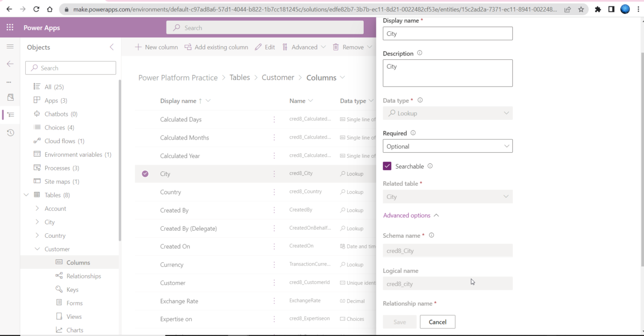644x336 pixels.
Task: Go to Tables in the breadcrumb
Action: point(239,78)
